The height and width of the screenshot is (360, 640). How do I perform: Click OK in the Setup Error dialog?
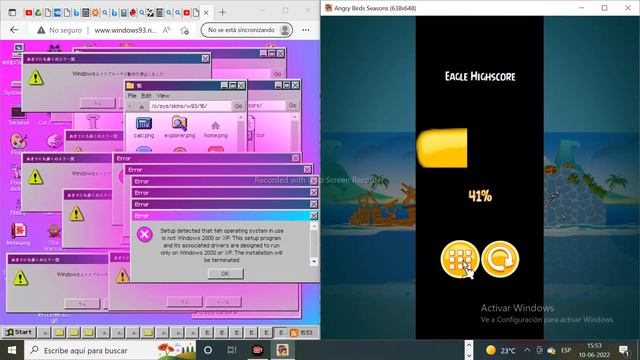[225, 274]
